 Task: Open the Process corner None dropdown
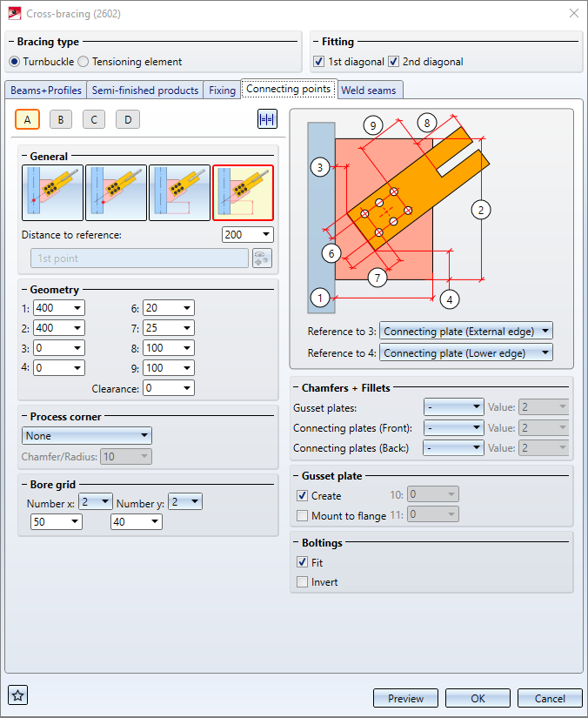click(86, 436)
